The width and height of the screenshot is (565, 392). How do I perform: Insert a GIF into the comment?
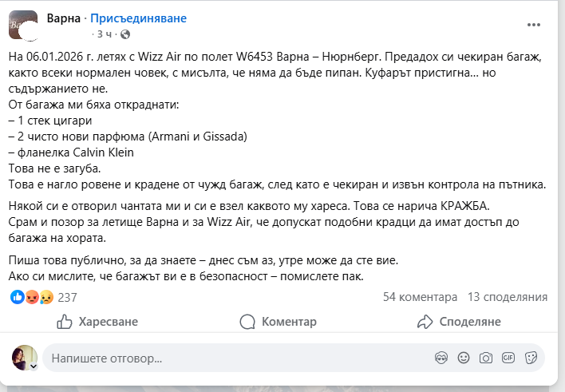(x=508, y=358)
